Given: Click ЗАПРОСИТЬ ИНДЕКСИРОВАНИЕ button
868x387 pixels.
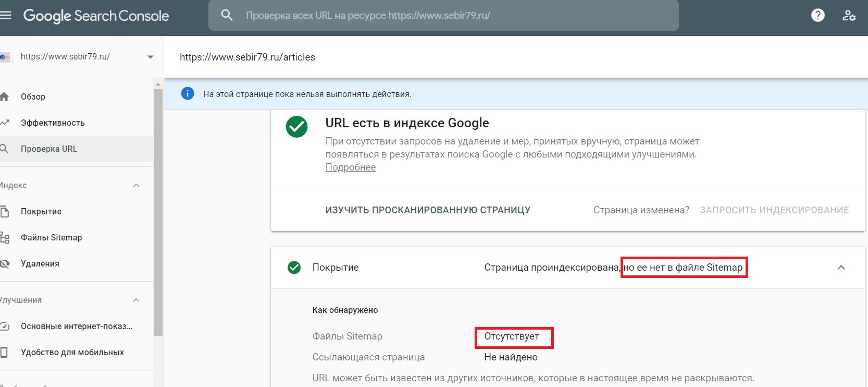Looking at the screenshot, I should 774,210.
